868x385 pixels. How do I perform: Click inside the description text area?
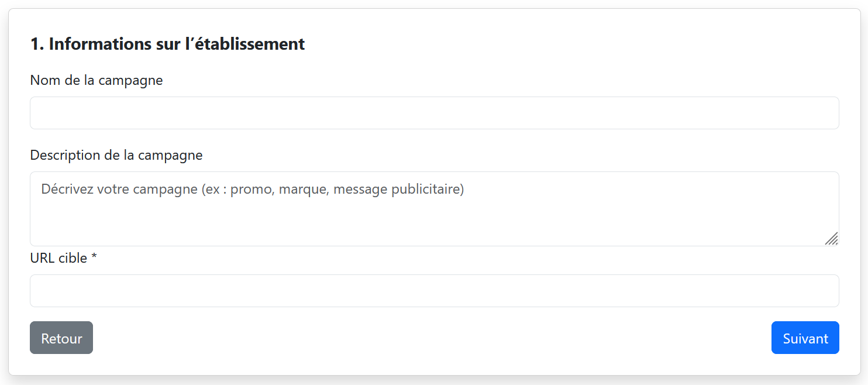click(x=409, y=216)
